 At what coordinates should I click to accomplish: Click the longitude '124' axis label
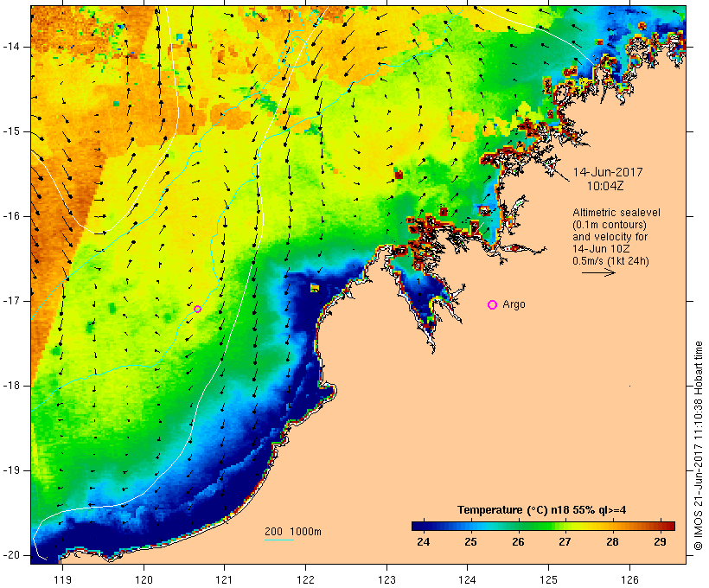(468, 579)
